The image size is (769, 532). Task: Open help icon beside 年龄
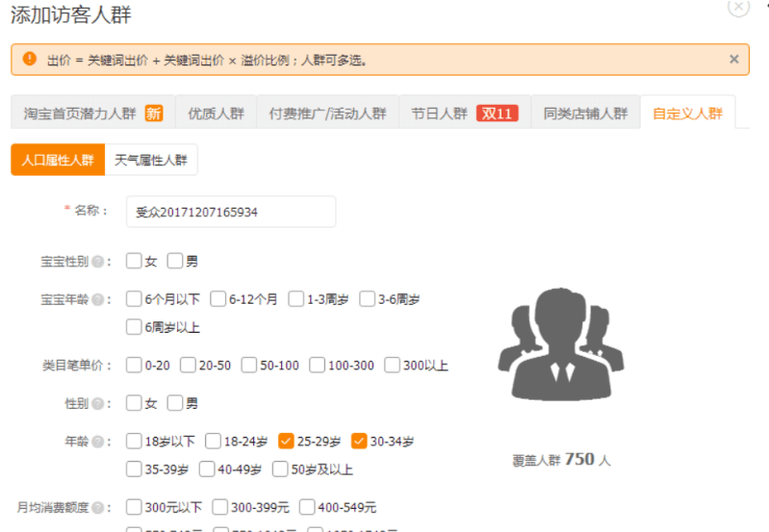pos(97,442)
